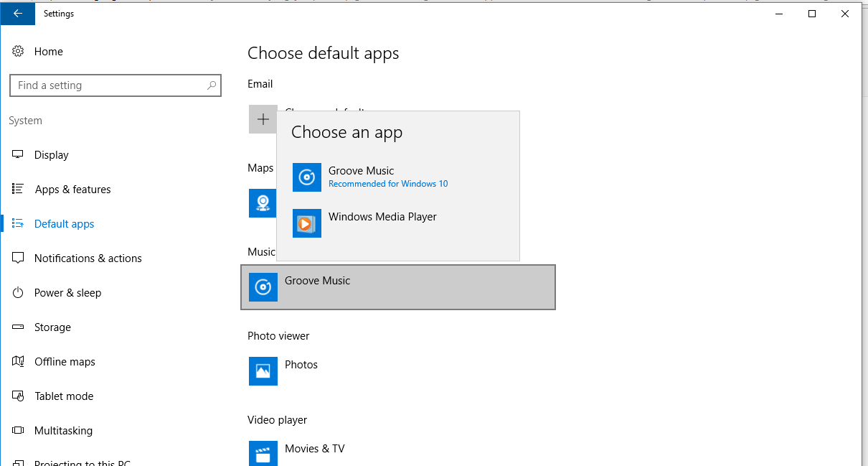Click the Choose an app heading
This screenshot has height=466, width=868.
pyautogui.click(x=347, y=132)
